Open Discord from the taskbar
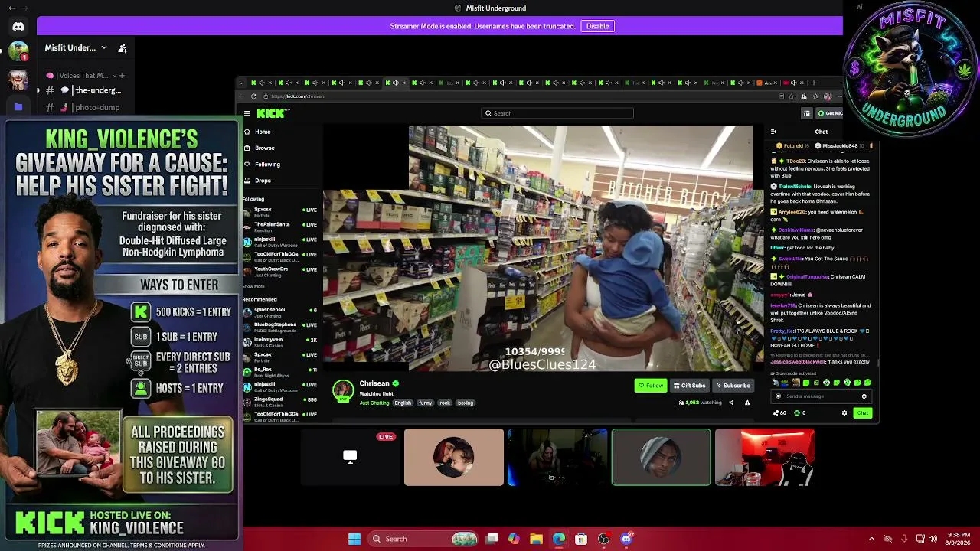The height and width of the screenshot is (551, 980). 626,539
